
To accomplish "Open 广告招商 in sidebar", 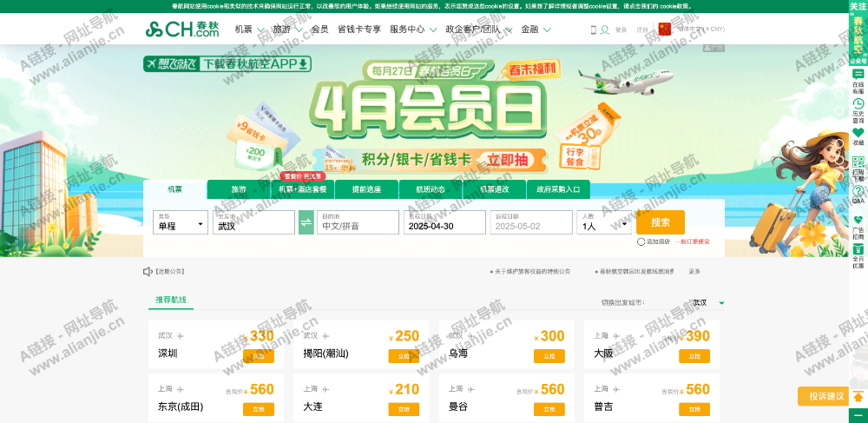I will pyautogui.click(x=858, y=227).
